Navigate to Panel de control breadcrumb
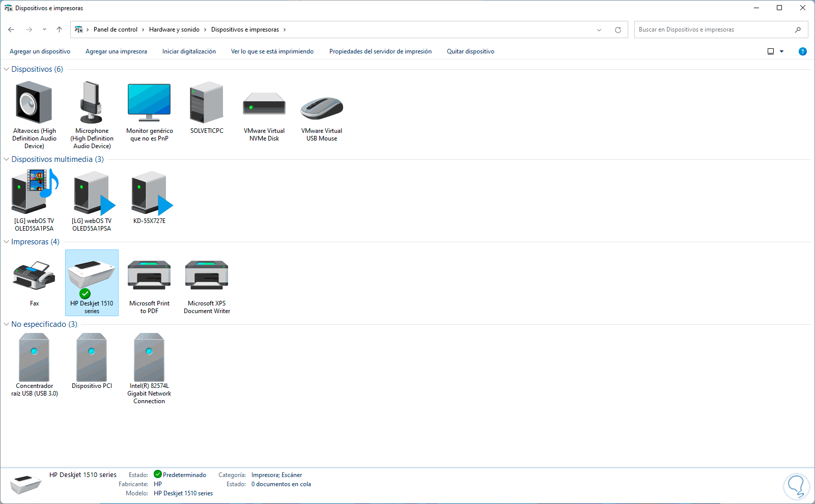The height and width of the screenshot is (504, 815). point(116,30)
